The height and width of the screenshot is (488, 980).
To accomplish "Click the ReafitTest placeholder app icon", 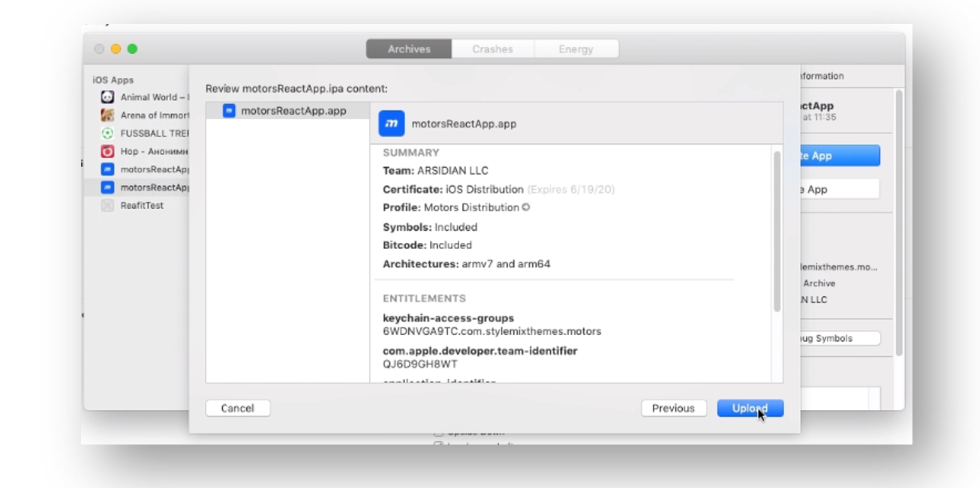I will tap(107, 205).
